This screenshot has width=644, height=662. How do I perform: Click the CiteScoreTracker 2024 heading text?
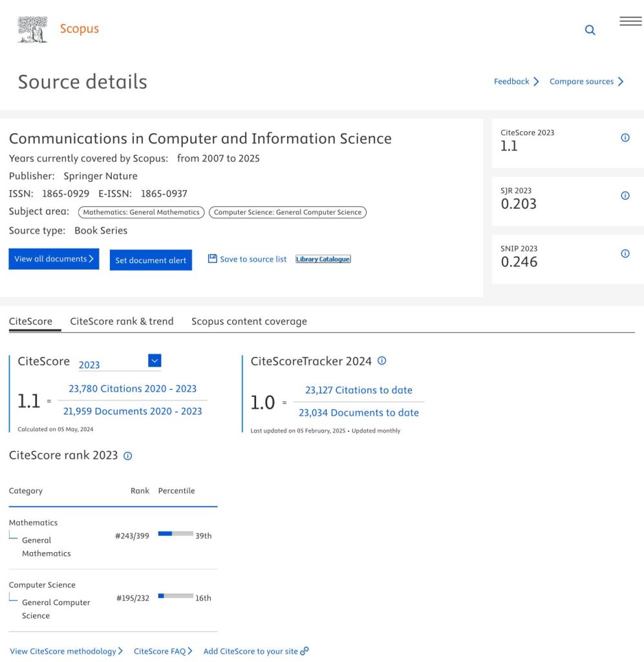tap(311, 361)
